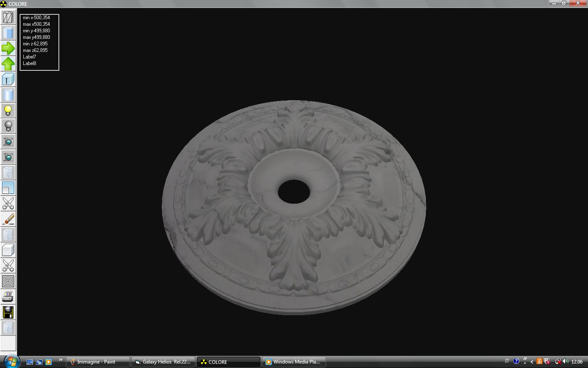This screenshot has width=588, height=368.
Task: Click the concentric squares icon
Action: coord(8,281)
